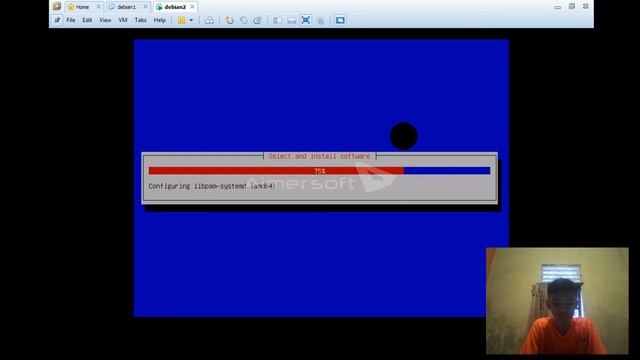
Task: Click the webcam video overlay
Action: pyautogui.click(x=557, y=301)
